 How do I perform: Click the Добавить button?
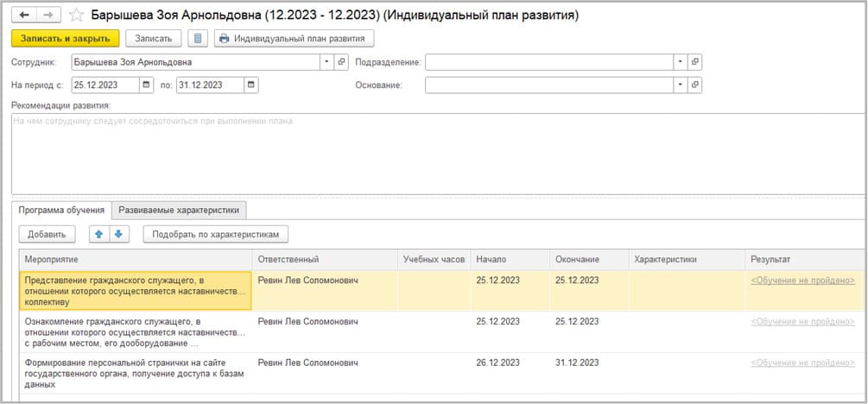click(x=47, y=234)
